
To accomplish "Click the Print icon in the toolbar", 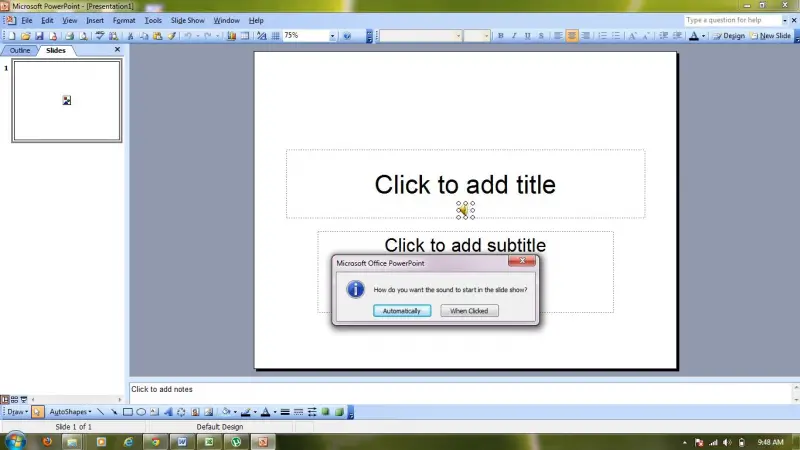I will click(69, 36).
